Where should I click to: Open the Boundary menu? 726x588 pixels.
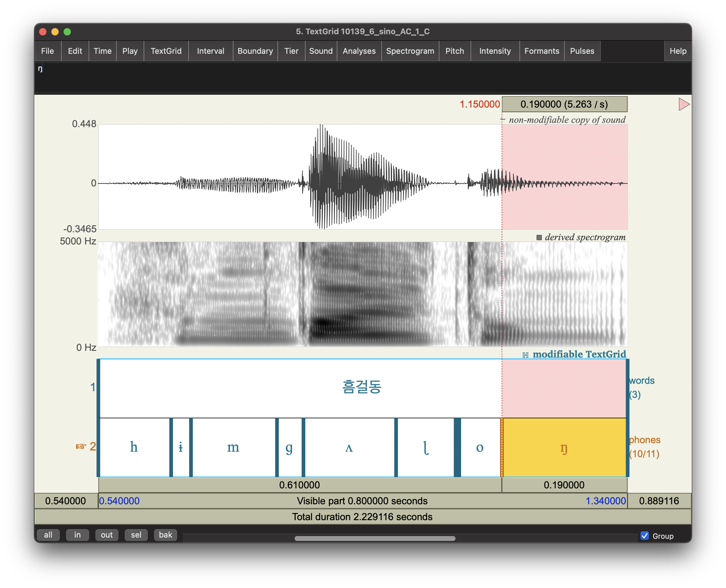255,51
